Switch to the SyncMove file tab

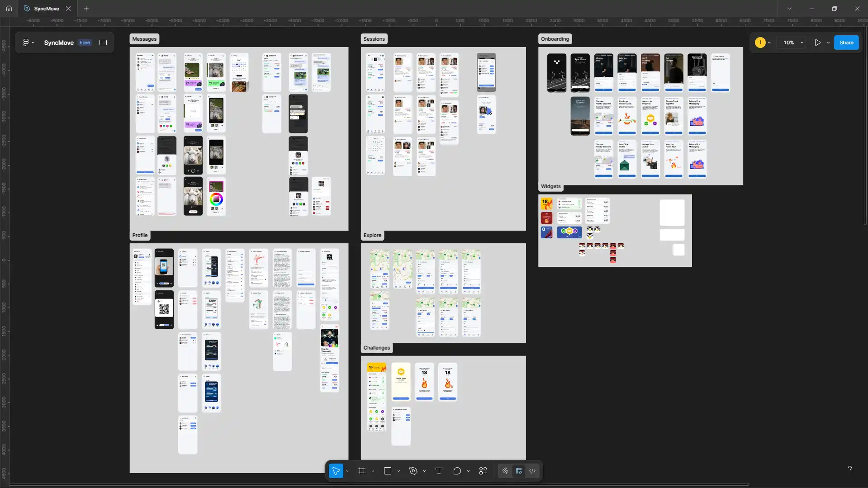[46, 9]
